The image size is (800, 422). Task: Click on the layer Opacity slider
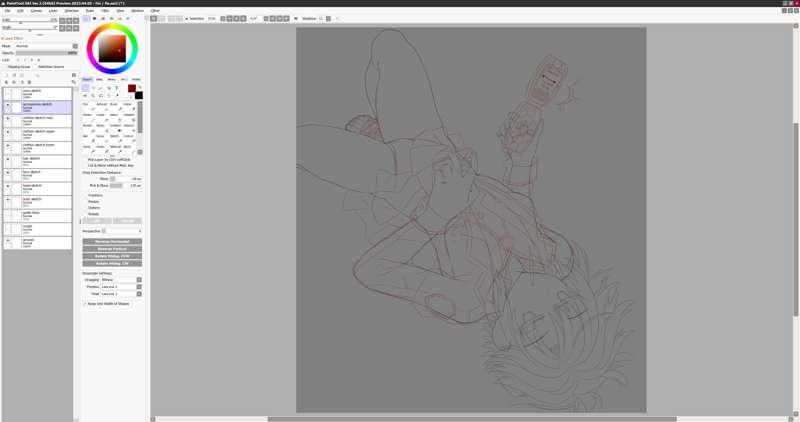(46, 53)
